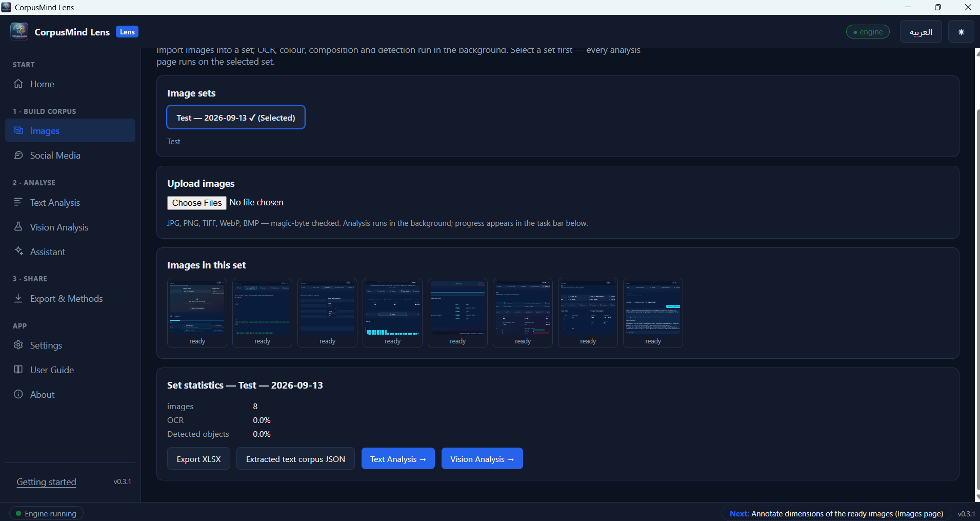Open the Home page
This screenshot has height=521, width=980.
tap(70, 84)
